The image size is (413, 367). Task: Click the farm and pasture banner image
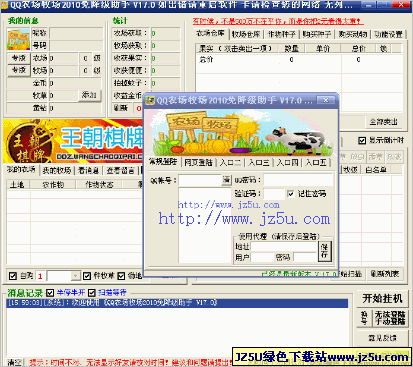pos(241,133)
